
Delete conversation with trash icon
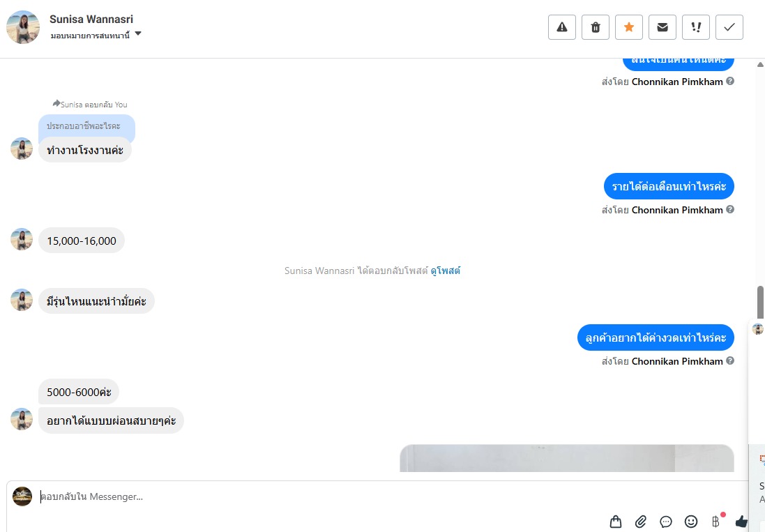tap(596, 27)
